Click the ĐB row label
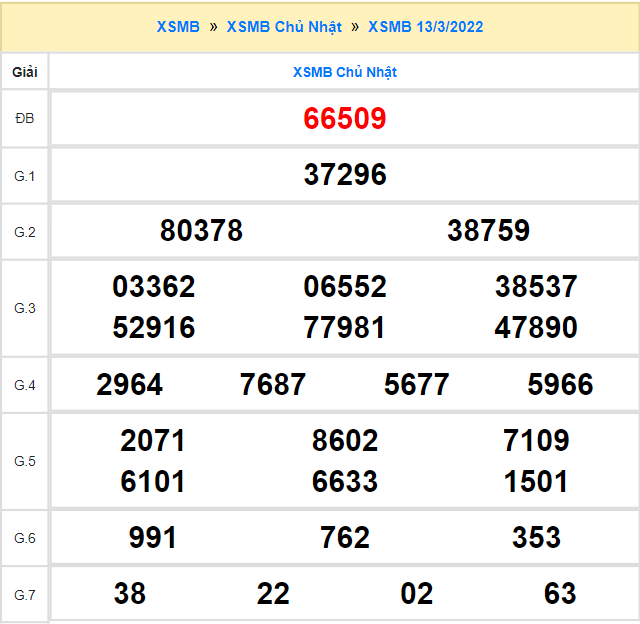The width and height of the screenshot is (640, 624). click(x=25, y=119)
